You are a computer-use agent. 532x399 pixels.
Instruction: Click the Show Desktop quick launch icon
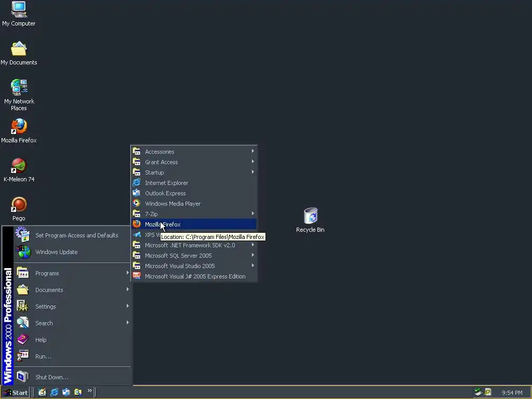[42, 392]
